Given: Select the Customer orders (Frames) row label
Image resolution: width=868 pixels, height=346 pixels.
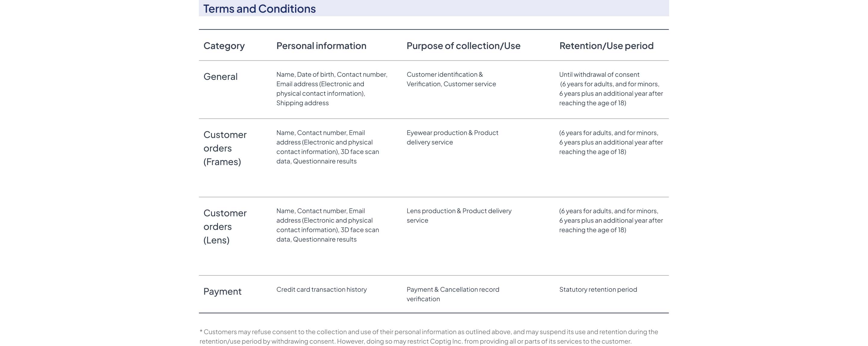Looking at the screenshot, I should [225, 148].
